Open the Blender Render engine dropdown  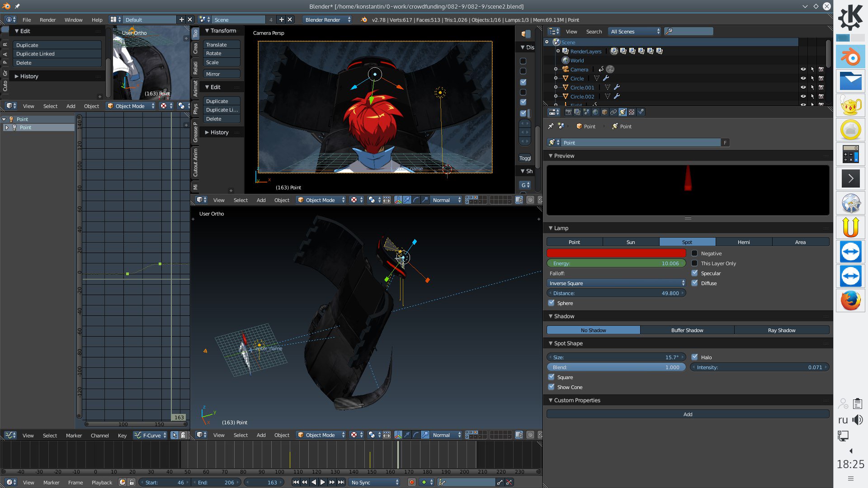327,19
